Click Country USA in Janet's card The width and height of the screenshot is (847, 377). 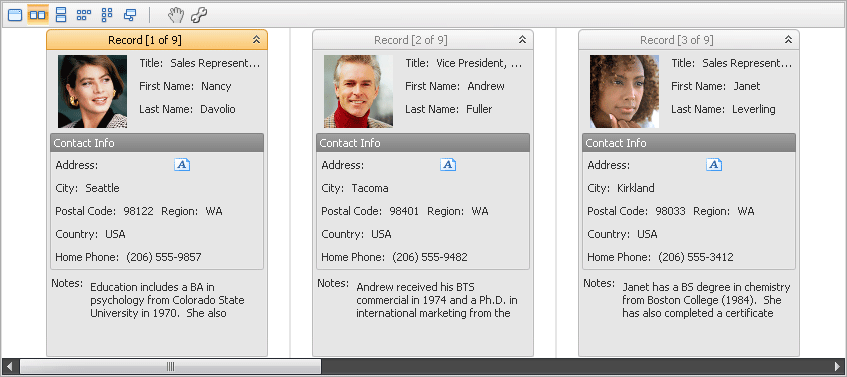point(647,234)
